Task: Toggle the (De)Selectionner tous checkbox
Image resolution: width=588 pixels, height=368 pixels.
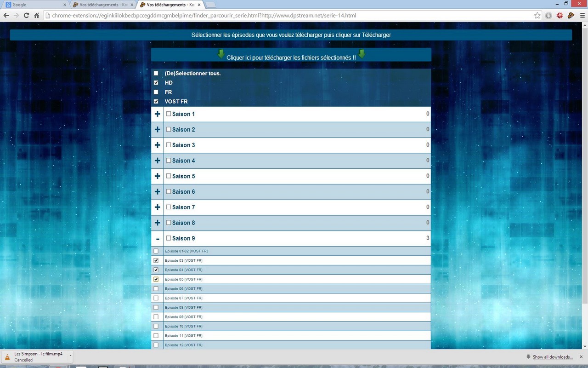Action: click(x=156, y=73)
